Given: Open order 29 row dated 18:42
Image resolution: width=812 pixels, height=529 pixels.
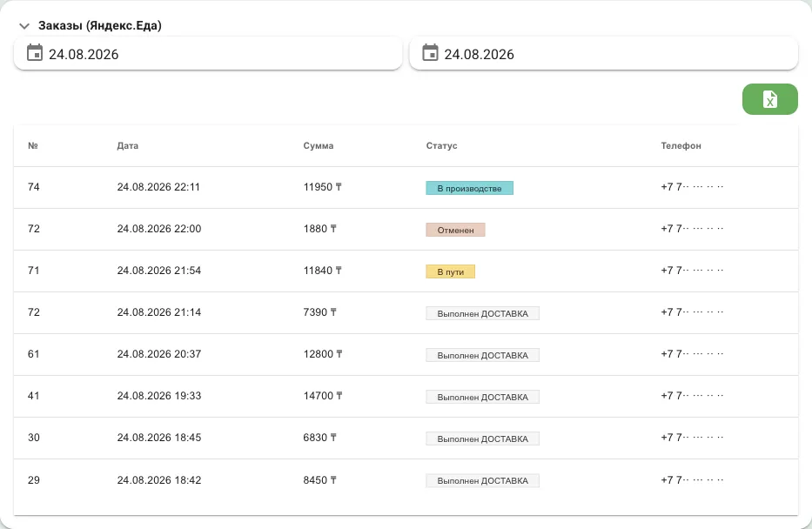Looking at the screenshot, I should point(406,479).
